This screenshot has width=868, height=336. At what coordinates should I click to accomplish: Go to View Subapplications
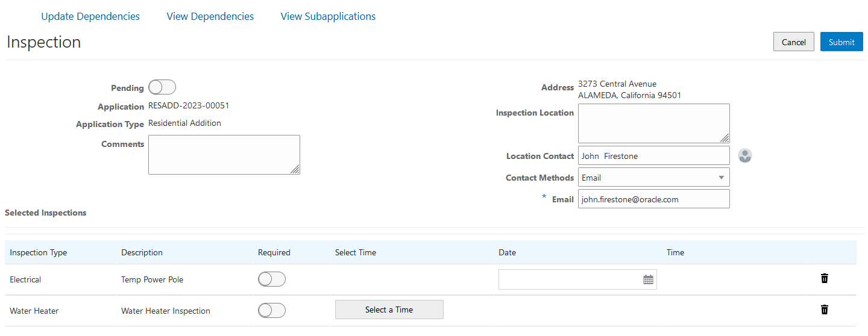[328, 16]
